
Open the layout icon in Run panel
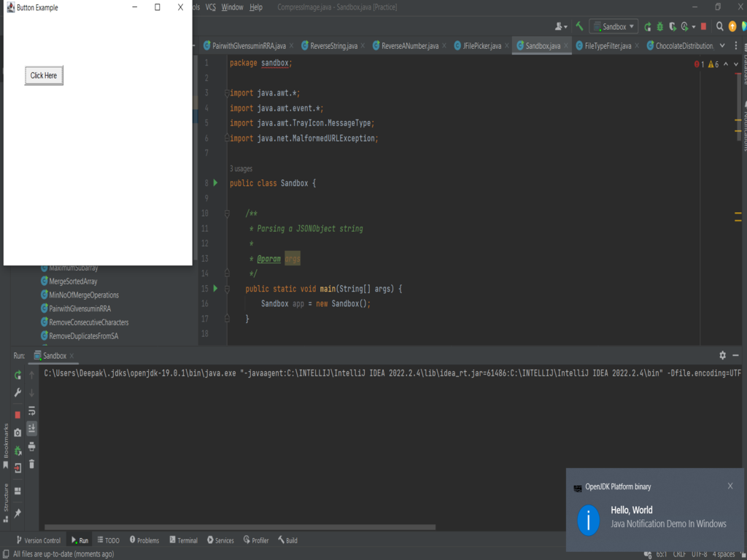coord(18,491)
